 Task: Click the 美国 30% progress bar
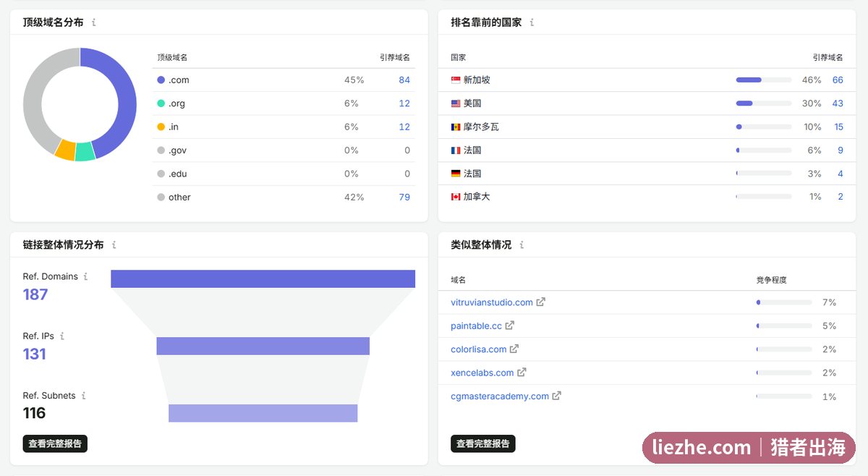(x=764, y=103)
